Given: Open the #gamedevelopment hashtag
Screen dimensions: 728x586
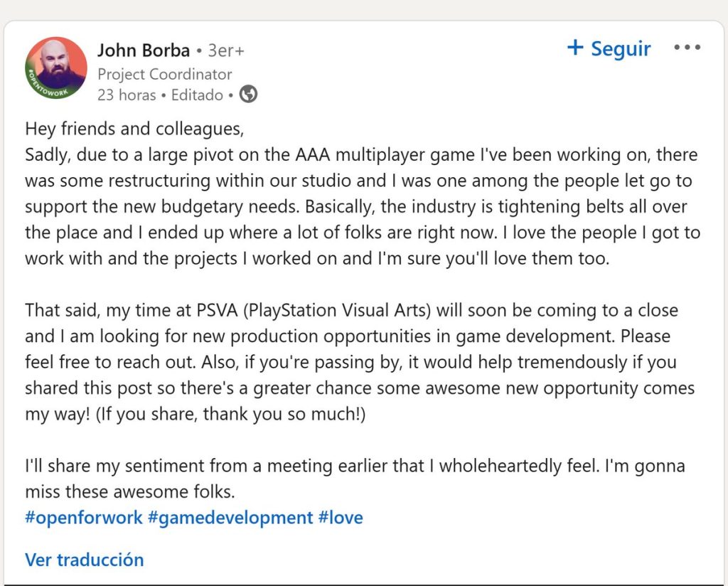Looking at the screenshot, I should (230, 517).
